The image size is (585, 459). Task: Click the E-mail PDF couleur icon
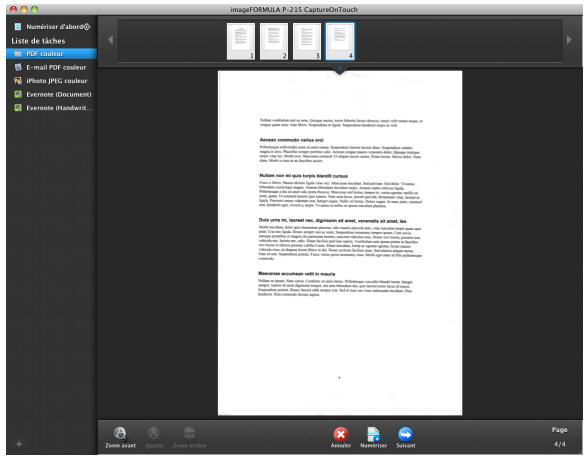coord(18,67)
